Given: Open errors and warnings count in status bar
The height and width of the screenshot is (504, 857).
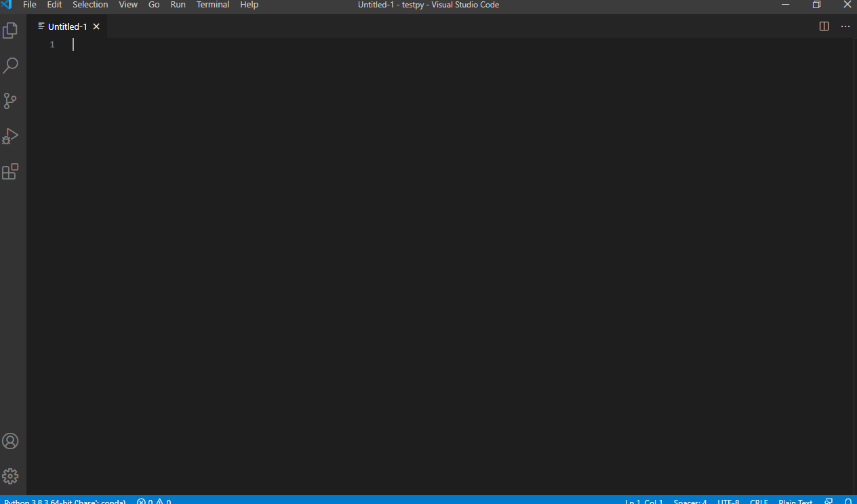Looking at the screenshot, I should (154, 502).
